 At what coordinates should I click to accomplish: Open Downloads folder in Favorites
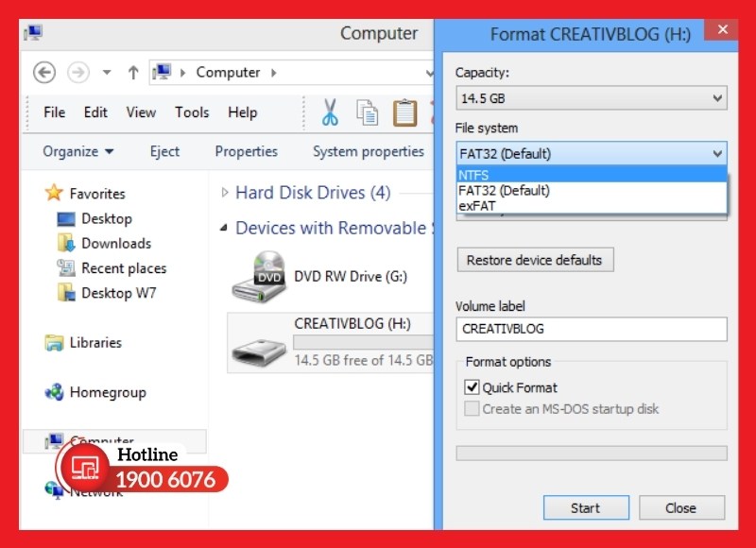pyautogui.click(x=115, y=243)
